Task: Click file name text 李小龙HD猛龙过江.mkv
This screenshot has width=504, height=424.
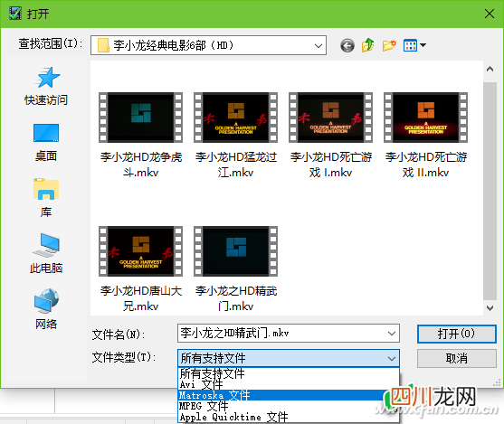Action: click(x=235, y=165)
